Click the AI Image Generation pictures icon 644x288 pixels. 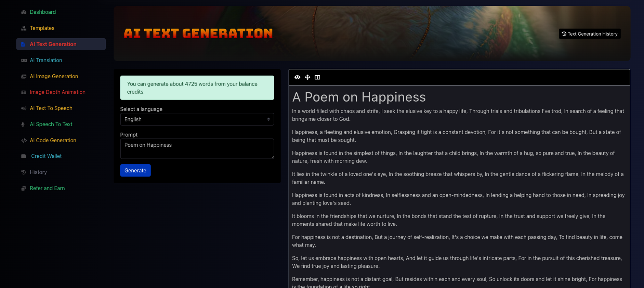pyautogui.click(x=24, y=77)
